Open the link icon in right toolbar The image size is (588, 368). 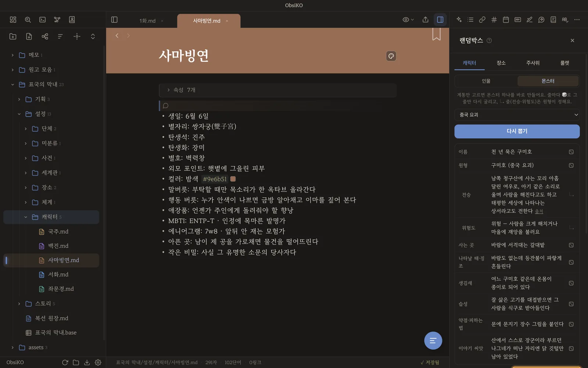point(482,20)
